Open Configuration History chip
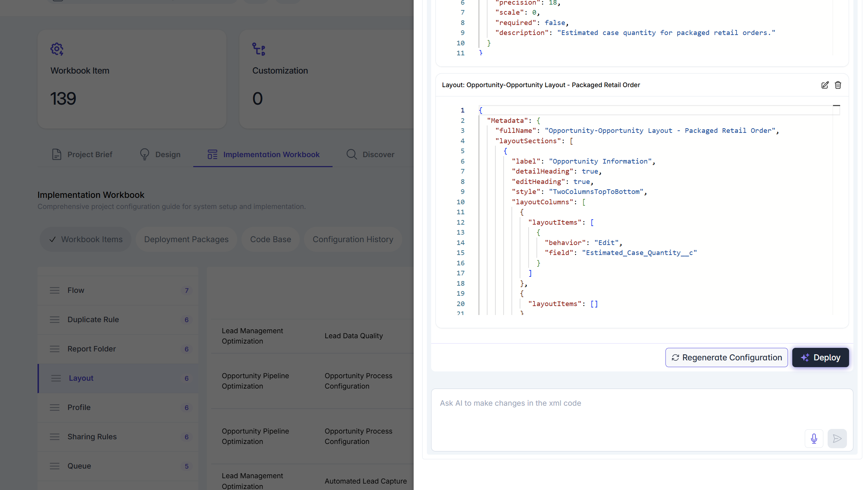868x490 pixels. (353, 239)
